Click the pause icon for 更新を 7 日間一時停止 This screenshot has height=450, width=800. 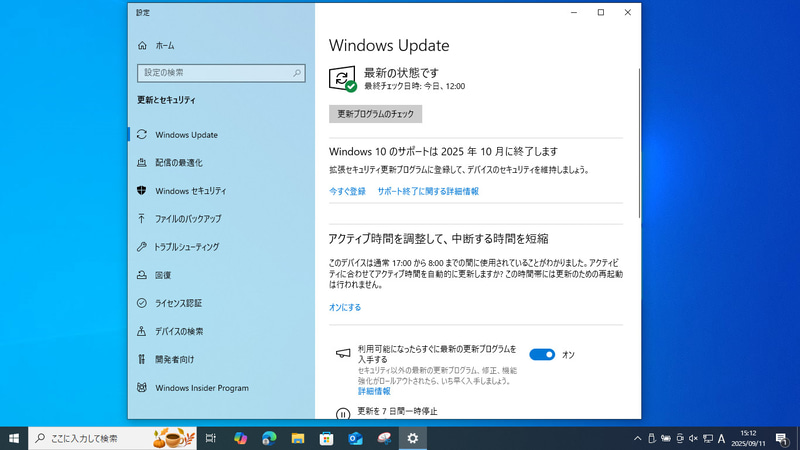(x=343, y=414)
